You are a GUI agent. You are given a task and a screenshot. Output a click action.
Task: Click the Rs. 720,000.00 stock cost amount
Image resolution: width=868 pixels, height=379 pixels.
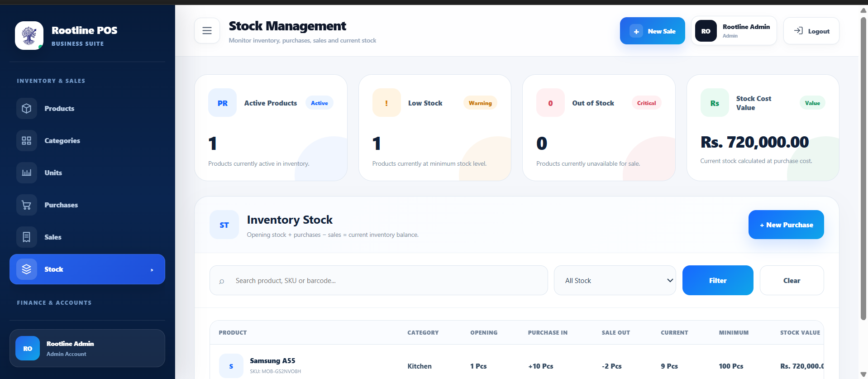point(754,142)
